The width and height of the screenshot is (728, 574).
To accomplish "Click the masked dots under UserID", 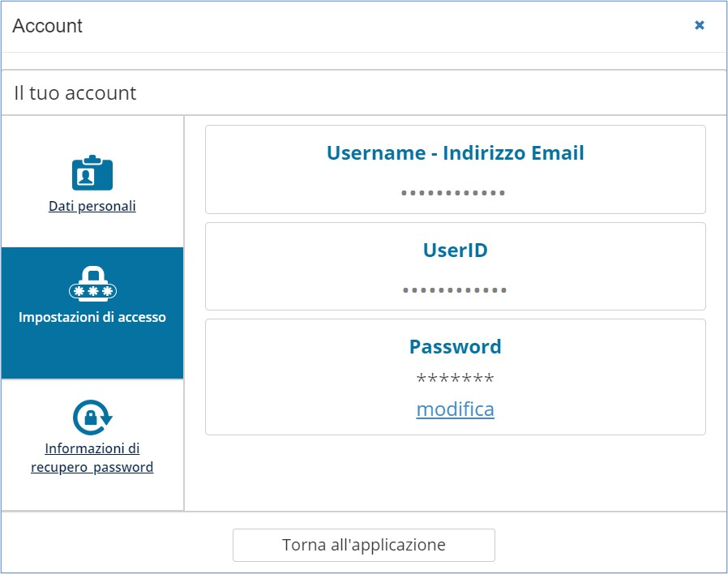I will click(x=454, y=289).
